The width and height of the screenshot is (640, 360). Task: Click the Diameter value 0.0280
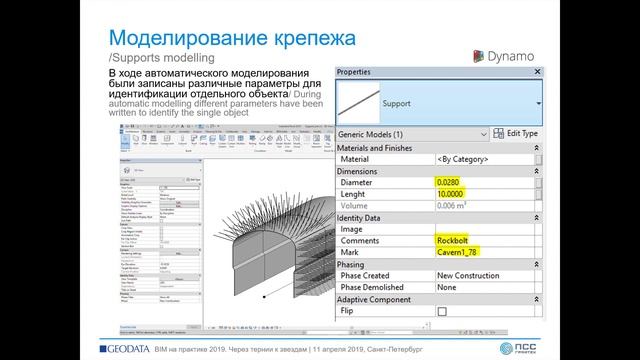pos(448,182)
